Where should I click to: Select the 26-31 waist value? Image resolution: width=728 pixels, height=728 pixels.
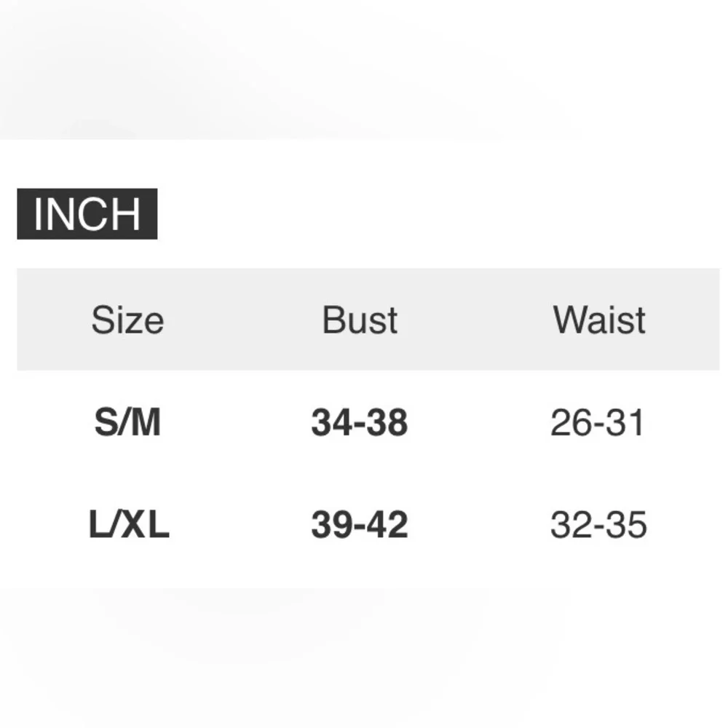pyautogui.click(x=598, y=423)
